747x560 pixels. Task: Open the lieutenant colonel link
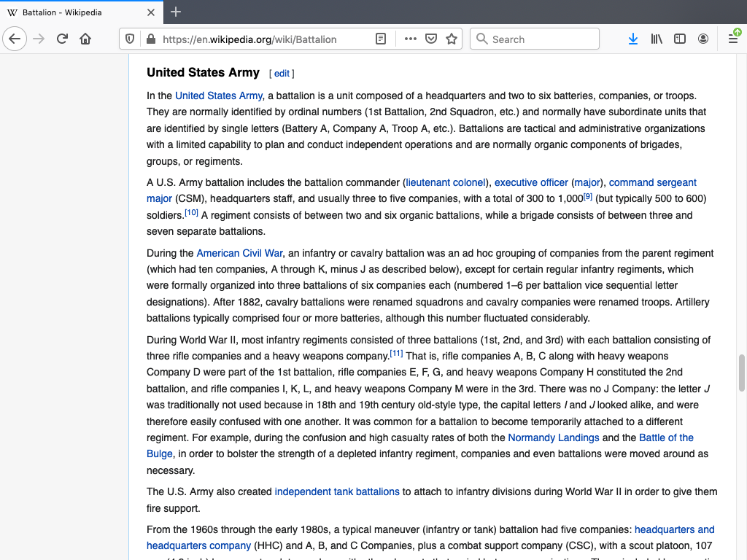[446, 182]
